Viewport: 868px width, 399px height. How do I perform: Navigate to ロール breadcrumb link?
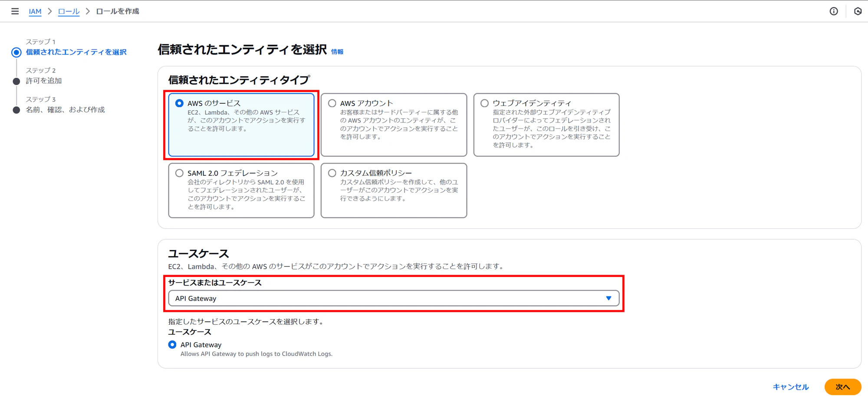[x=69, y=11]
